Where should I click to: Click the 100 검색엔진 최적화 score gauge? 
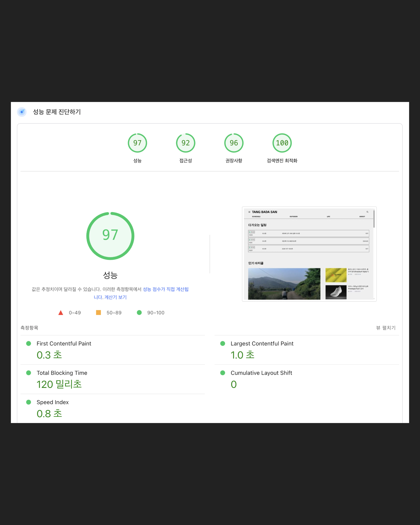[x=282, y=143]
